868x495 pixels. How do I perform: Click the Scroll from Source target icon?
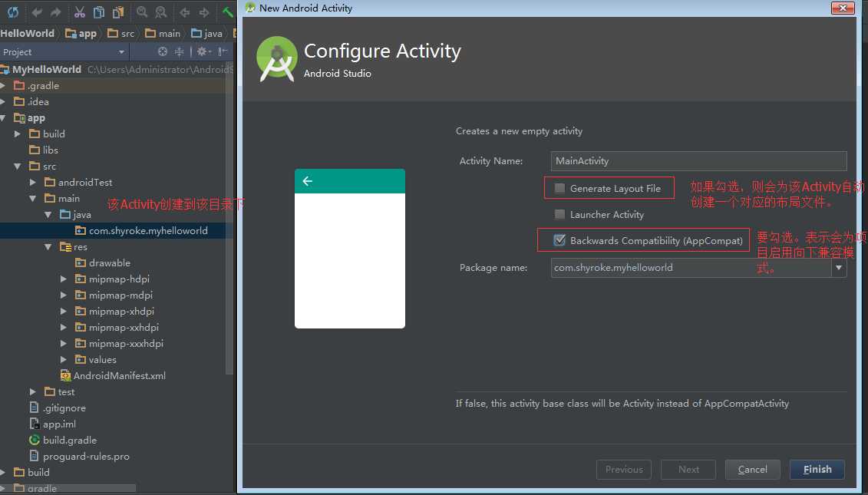162,51
